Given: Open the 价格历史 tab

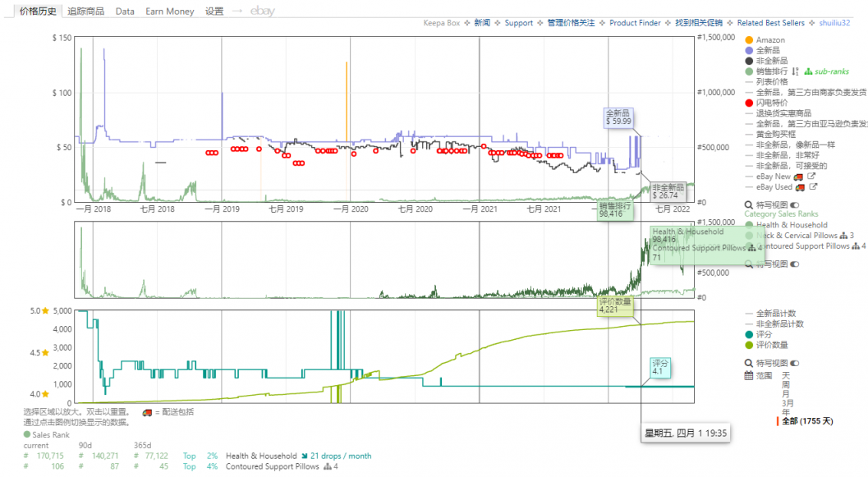Looking at the screenshot, I should pos(38,11).
